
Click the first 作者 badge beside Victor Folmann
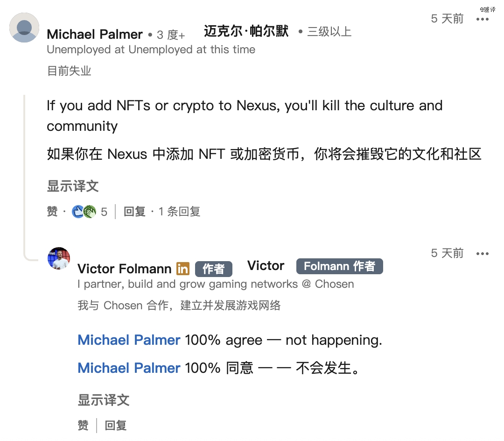(x=213, y=269)
